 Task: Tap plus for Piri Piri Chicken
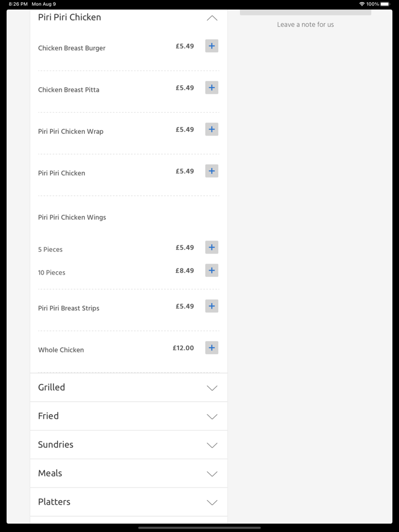(x=211, y=171)
